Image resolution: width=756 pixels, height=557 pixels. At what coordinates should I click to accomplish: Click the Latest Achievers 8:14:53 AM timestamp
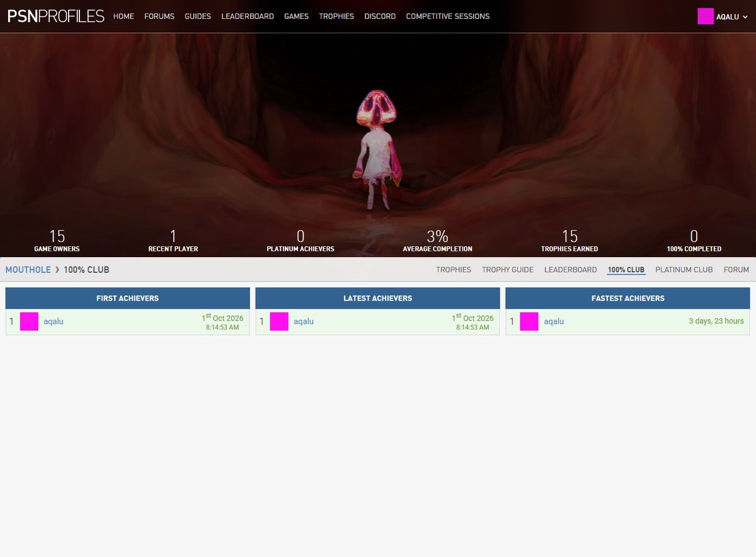coord(472,328)
